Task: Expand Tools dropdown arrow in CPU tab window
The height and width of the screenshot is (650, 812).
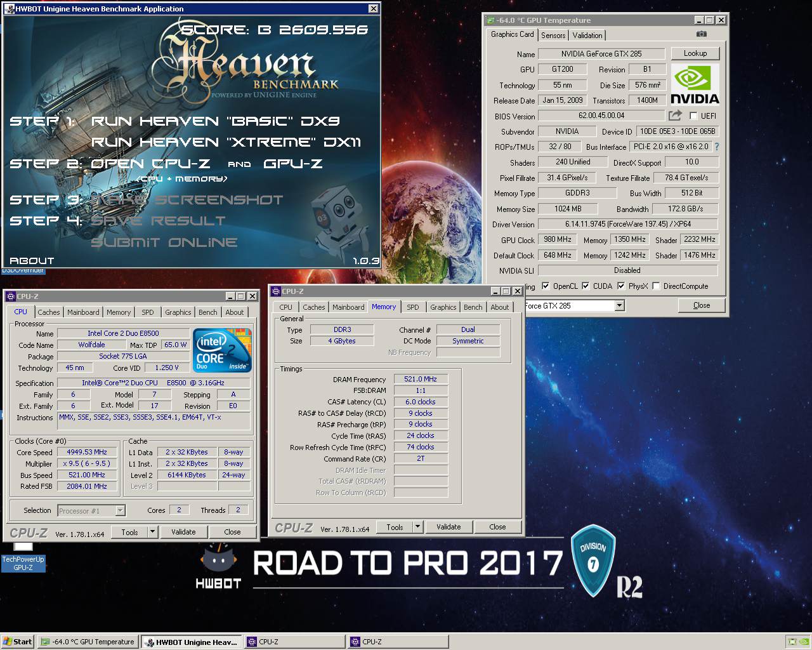Action: pos(152,532)
